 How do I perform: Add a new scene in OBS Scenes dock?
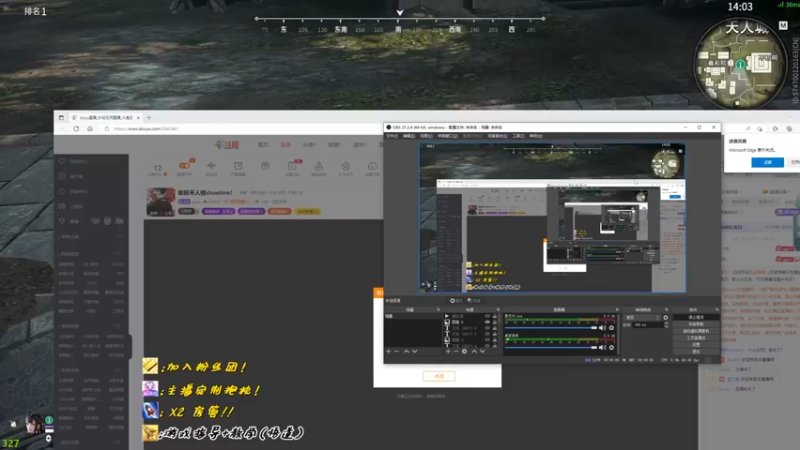point(388,352)
